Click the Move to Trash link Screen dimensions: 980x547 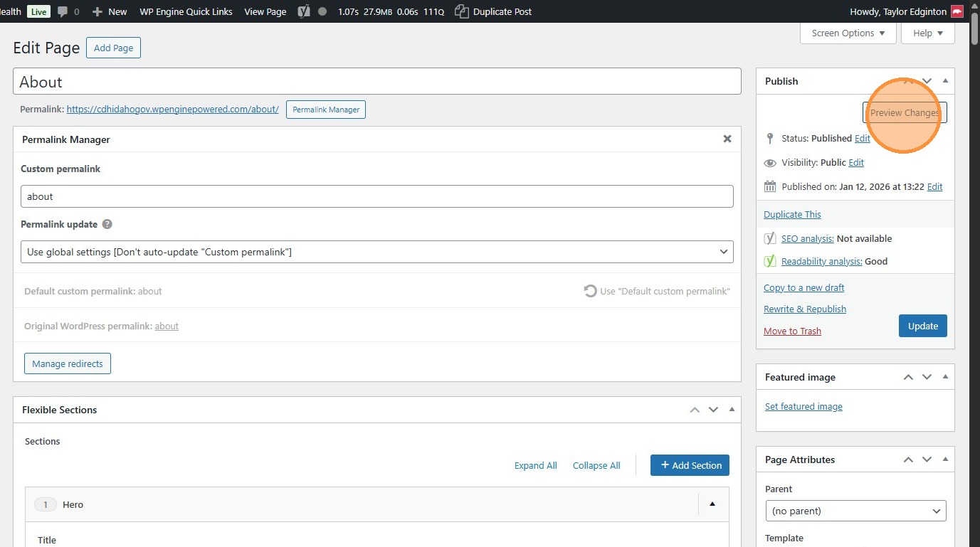792,331
